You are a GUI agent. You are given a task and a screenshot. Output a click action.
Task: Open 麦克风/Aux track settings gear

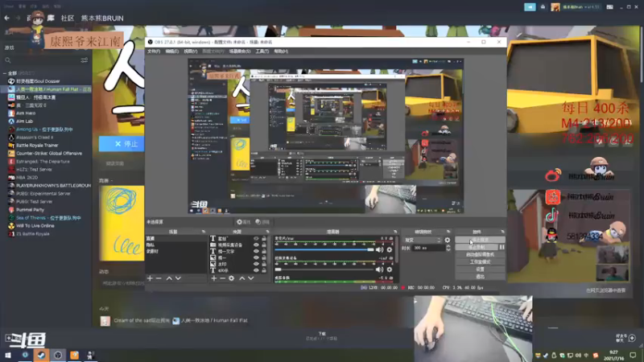click(390, 249)
